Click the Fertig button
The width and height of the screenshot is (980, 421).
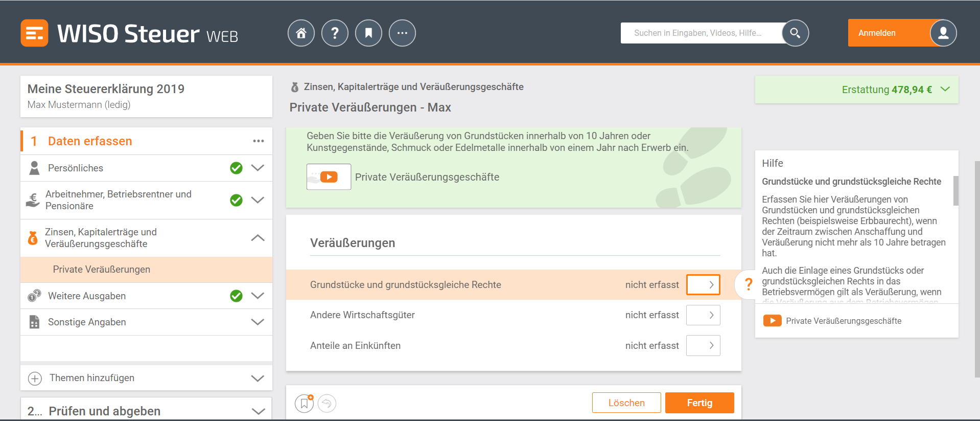click(699, 403)
